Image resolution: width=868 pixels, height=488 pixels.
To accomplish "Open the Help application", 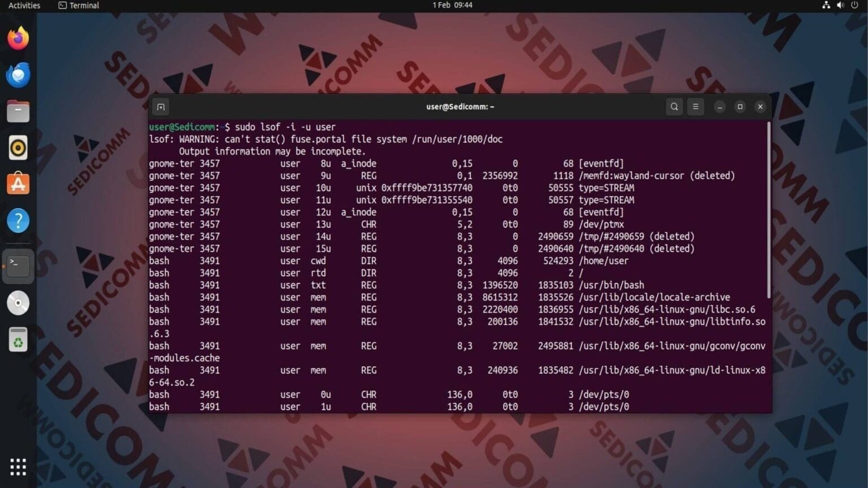I will pyautogui.click(x=18, y=220).
